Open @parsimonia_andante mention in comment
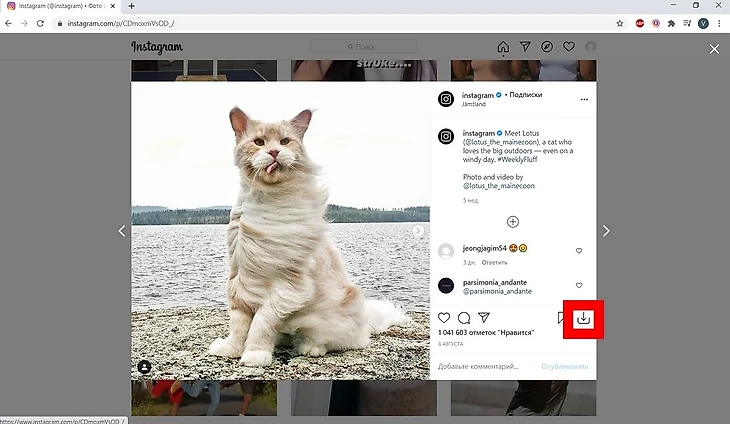The image size is (730, 424). tap(497, 291)
